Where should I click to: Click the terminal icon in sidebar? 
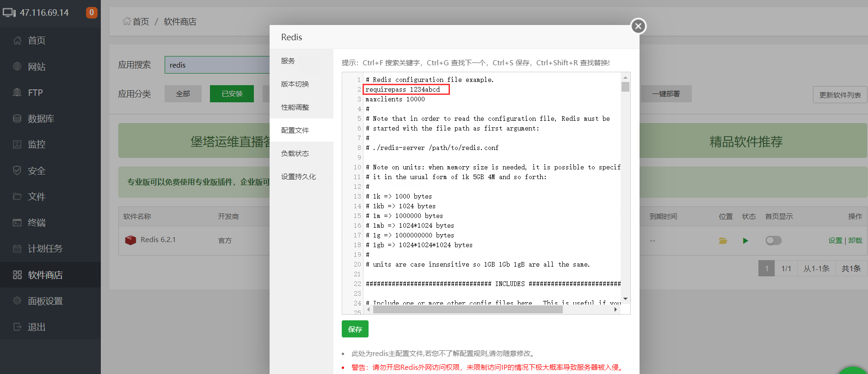pyautogui.click(x=17, y=223)
